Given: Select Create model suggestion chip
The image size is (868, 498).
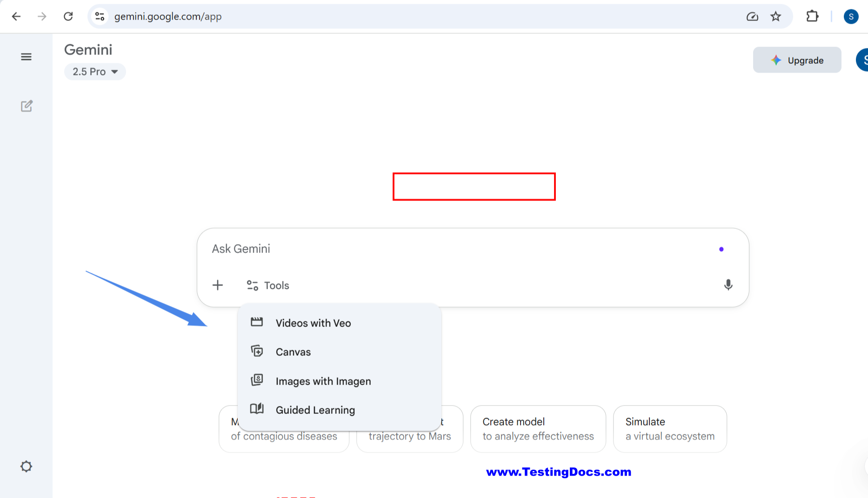Looking at the screenshot, I should (x=538, y=429).
